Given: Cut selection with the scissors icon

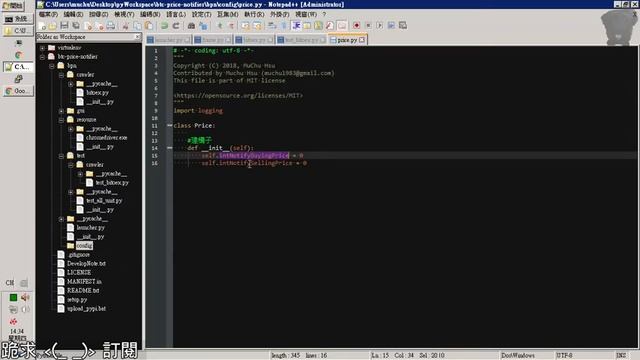Looking at the screenshot, I should (125, 26).
